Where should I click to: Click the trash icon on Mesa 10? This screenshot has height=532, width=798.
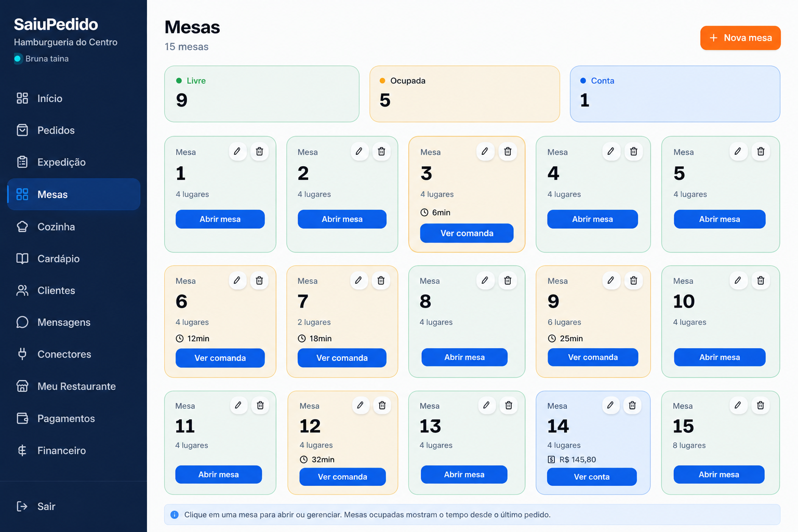[x=761, y=281]
